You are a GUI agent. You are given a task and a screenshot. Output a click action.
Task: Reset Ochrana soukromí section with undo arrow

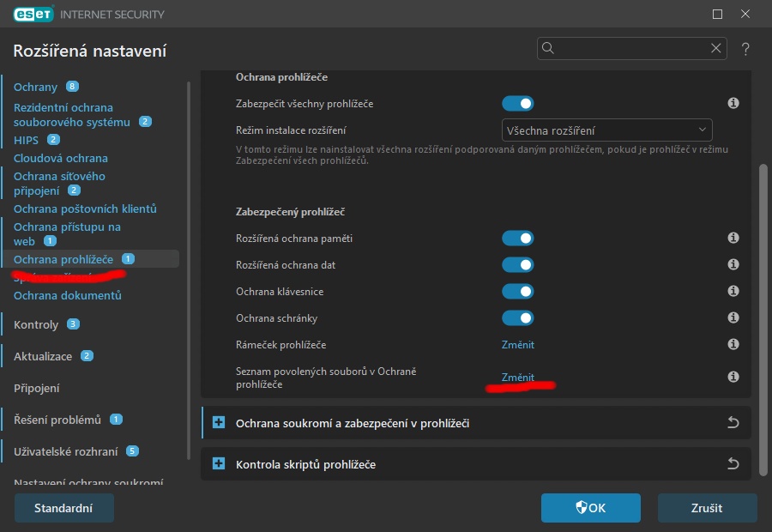(733, 423)
